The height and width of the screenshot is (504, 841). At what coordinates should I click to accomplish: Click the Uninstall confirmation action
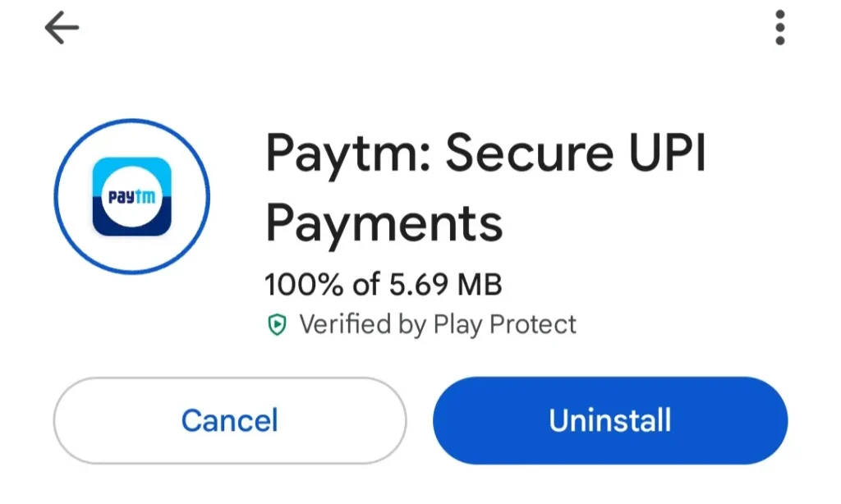tap(609, 420)
